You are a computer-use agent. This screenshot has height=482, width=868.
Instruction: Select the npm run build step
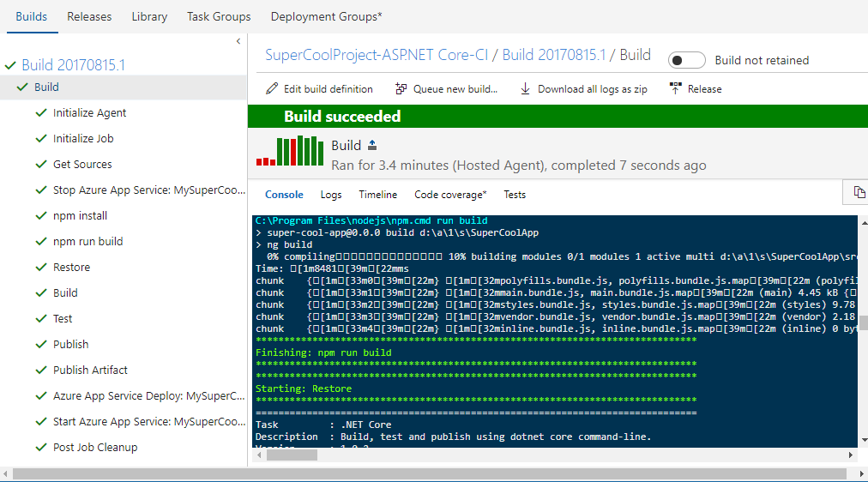88,241
